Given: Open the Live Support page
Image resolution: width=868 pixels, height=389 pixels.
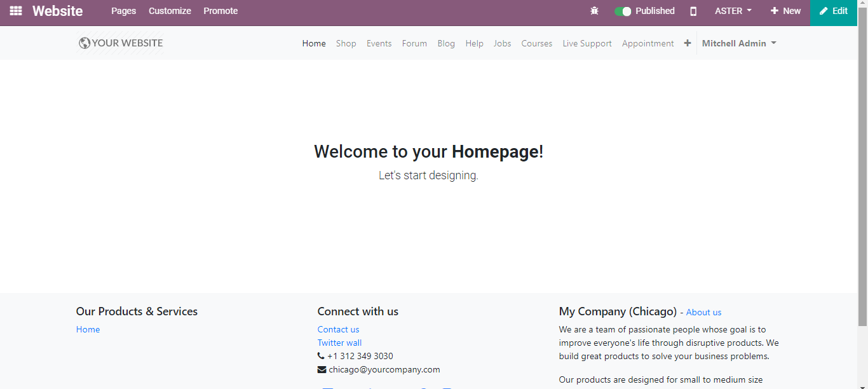Looking at the screenshot, I should (587, 43).
